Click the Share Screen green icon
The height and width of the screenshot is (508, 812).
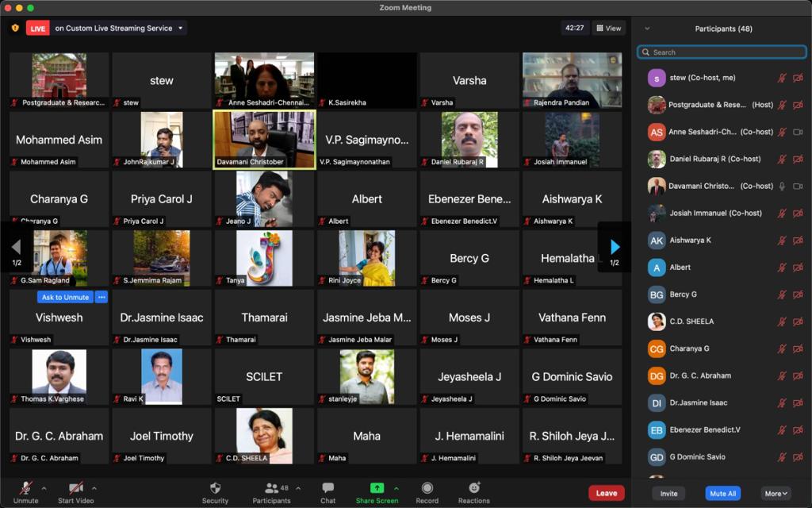coord(377,488)
